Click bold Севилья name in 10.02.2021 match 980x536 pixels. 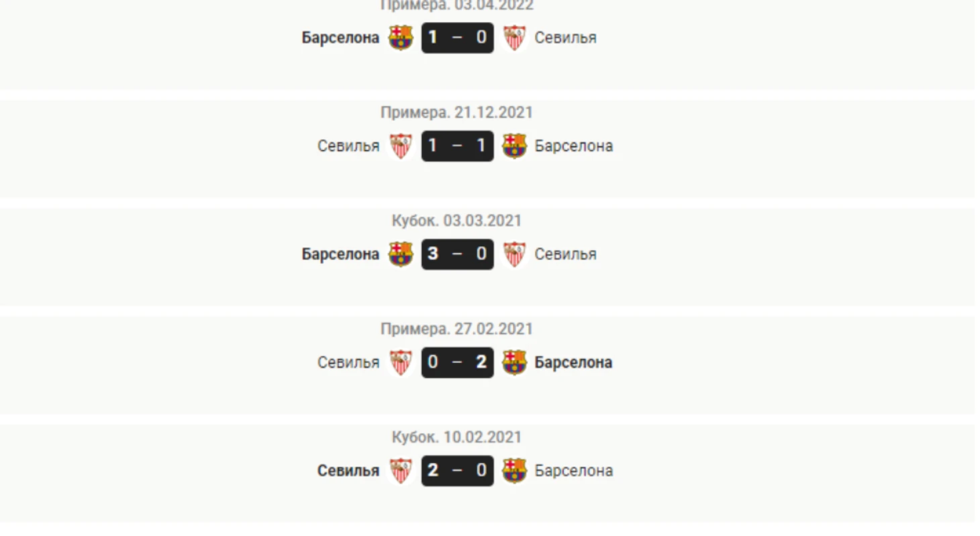click(x=348, y=470)
